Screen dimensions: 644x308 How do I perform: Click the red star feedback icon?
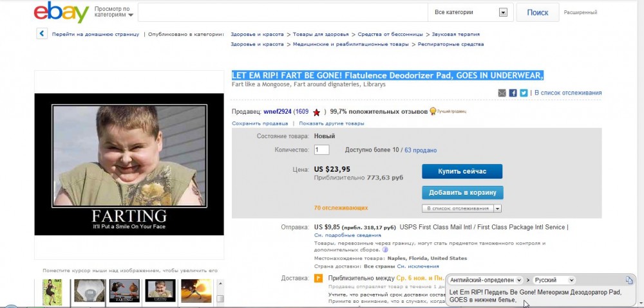click(x=316, y=112)
